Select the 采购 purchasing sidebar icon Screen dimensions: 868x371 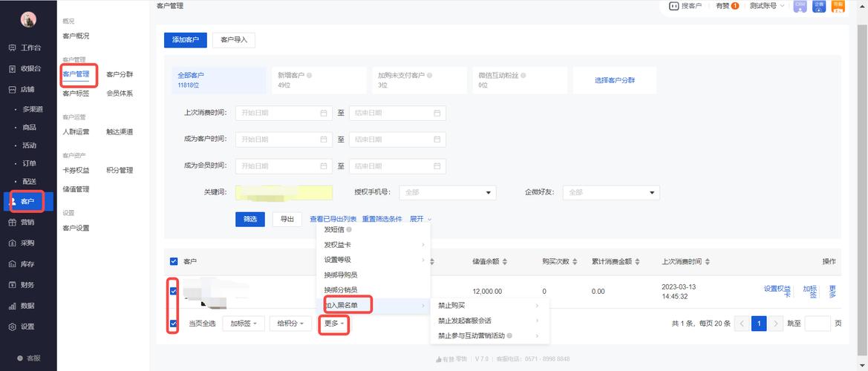12,243
